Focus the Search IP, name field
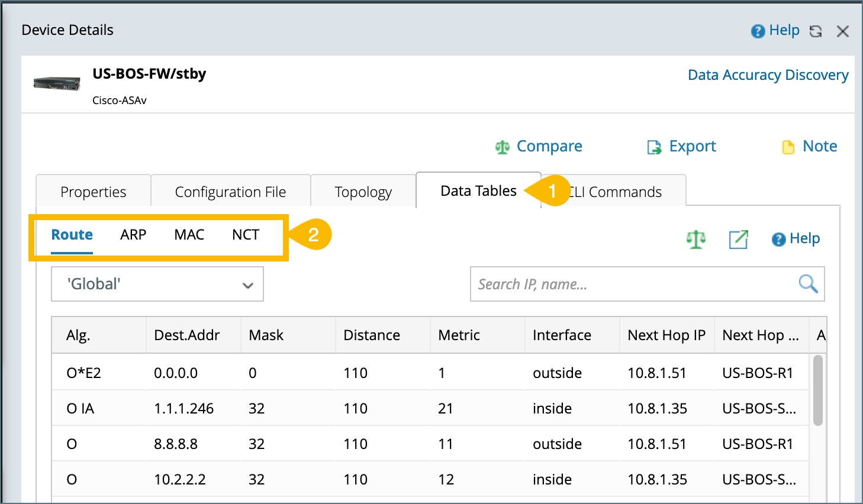Screen dimensions: 863x504 tap(633, 285)
